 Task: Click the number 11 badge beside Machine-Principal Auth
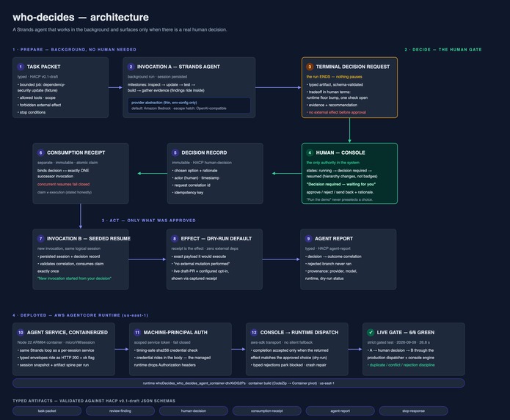(137, 332)
